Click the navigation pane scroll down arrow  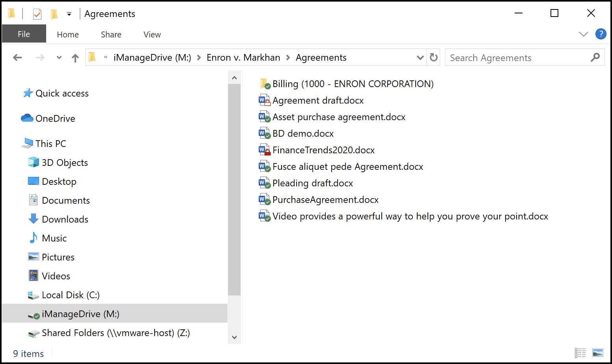(x=234, y=337)
